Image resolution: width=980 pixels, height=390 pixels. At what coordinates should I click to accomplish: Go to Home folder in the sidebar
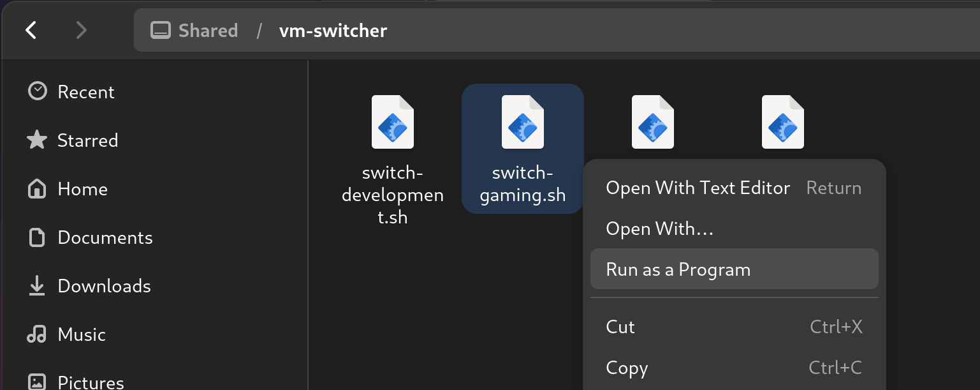(82, 189)
